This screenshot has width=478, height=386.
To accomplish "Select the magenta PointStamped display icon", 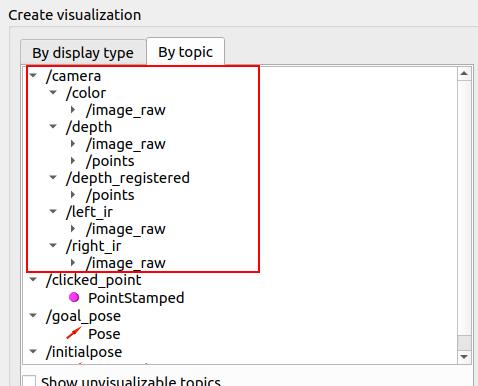I will 74,297.
